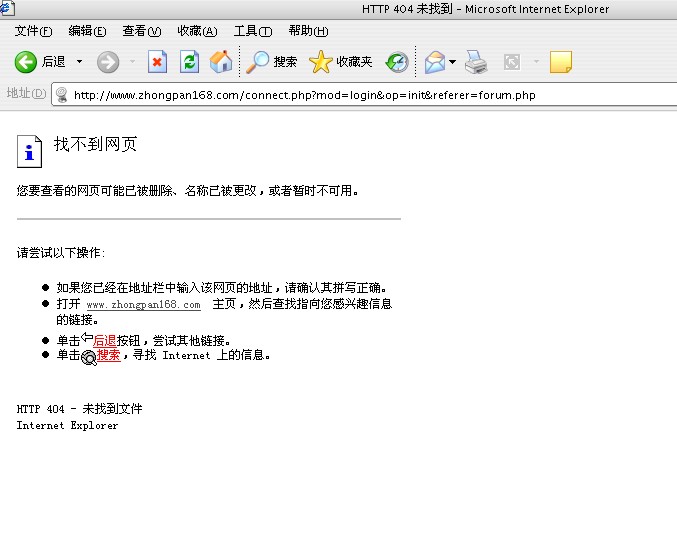Open the 查看(V) menu
The width and height of the screenshot is (677, 534).
tap(142, 31)
